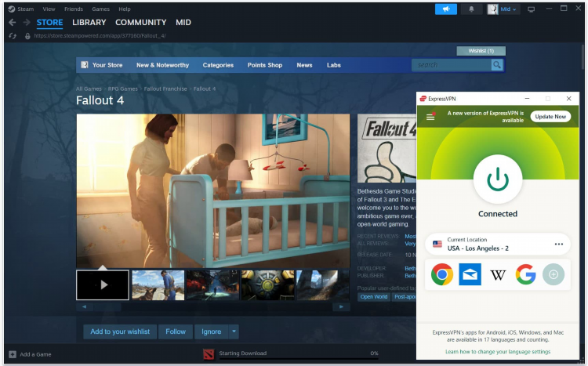Click the US flag current location icon

point(437,244)
